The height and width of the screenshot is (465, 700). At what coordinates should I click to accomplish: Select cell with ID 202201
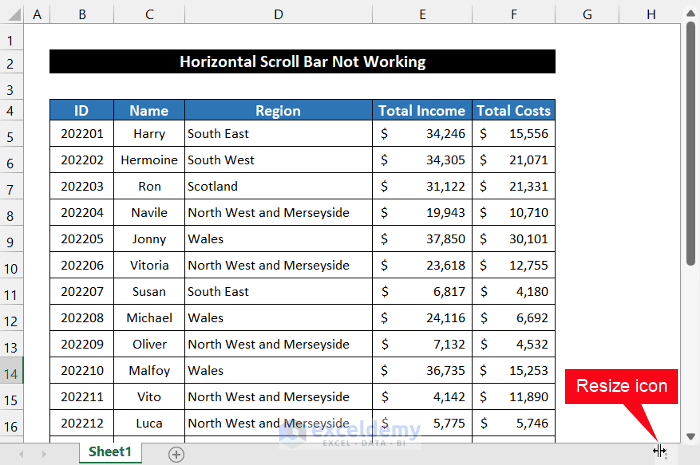pos(82,133)
